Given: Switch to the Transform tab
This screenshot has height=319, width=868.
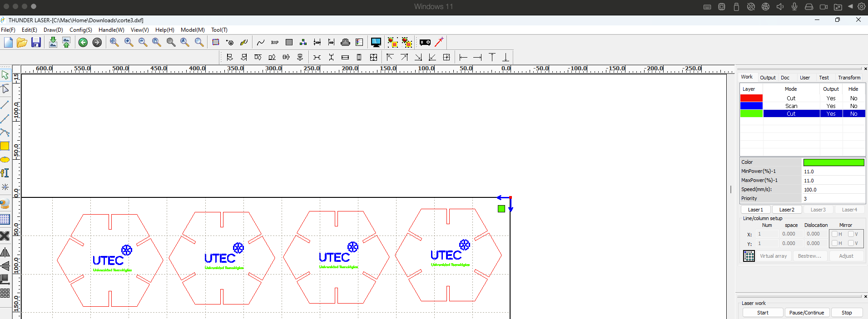Looking at the screenshot, I should click(x=849, y=78).
